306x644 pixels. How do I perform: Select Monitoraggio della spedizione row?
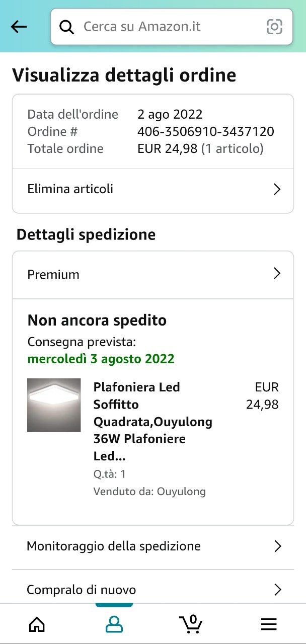click(x=114, y=546)
